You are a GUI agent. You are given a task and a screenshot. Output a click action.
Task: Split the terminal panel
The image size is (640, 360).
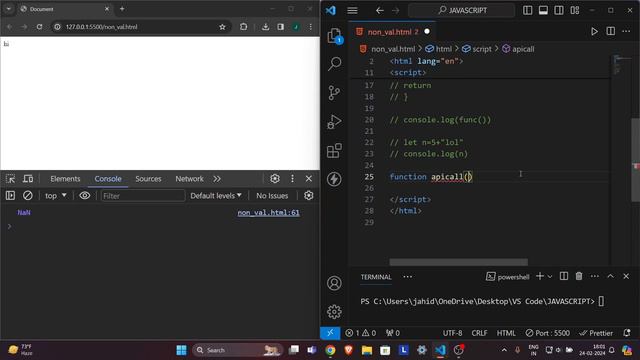point(564,276)
